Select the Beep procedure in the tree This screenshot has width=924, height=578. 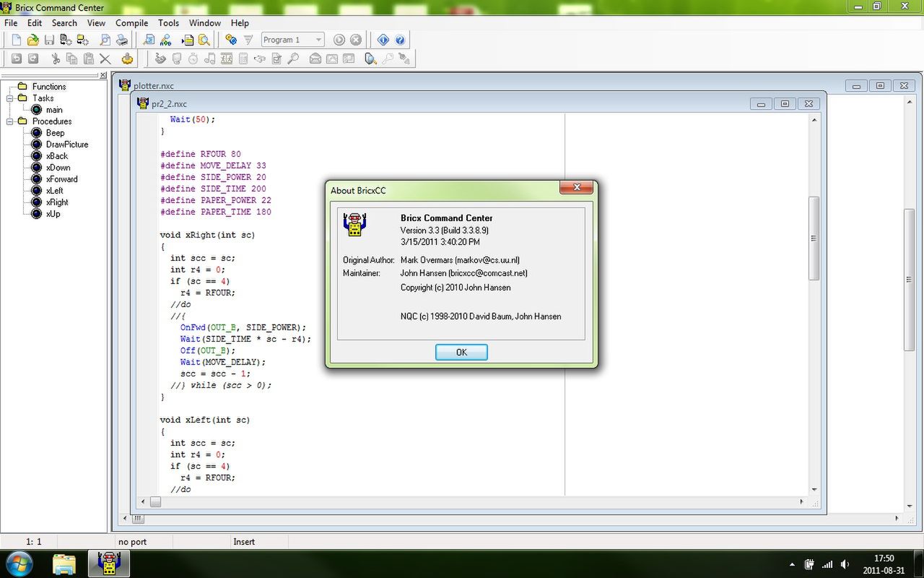pos(56,133)
